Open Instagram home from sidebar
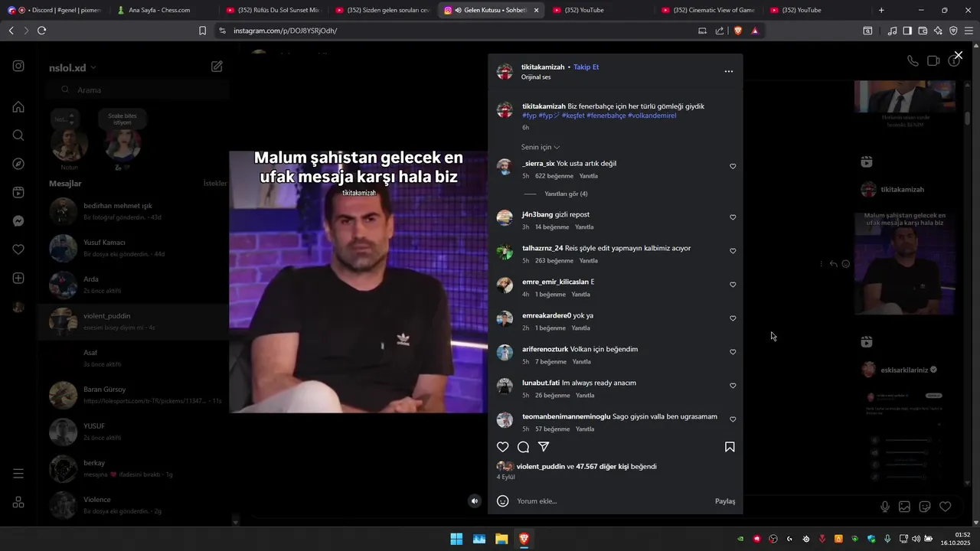The height and width of the screenshot is (551, 980). [18, 106]
